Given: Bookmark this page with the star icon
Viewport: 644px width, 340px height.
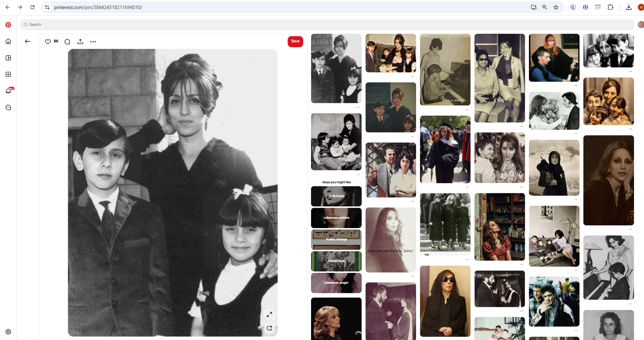Looking at the screenshot, I should 556,7.
